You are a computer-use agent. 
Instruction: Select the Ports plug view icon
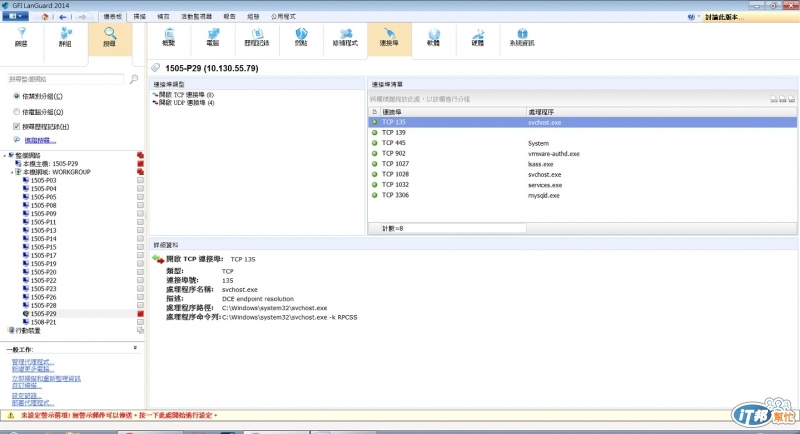(x=389, y=38)
